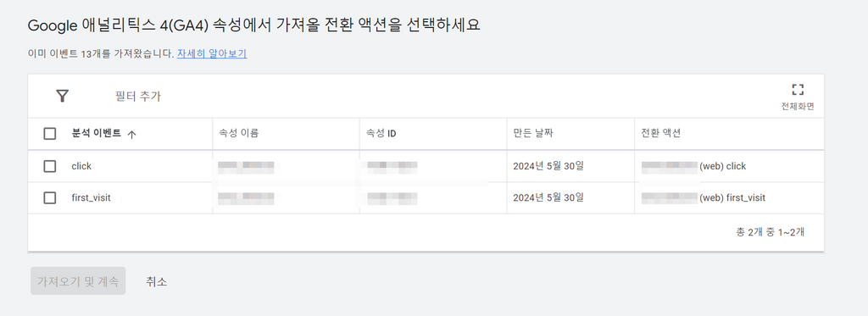Open fullscreen view via 전체화면 icon
The width and height of the screenshot is (868, 316).
point(797,90)
